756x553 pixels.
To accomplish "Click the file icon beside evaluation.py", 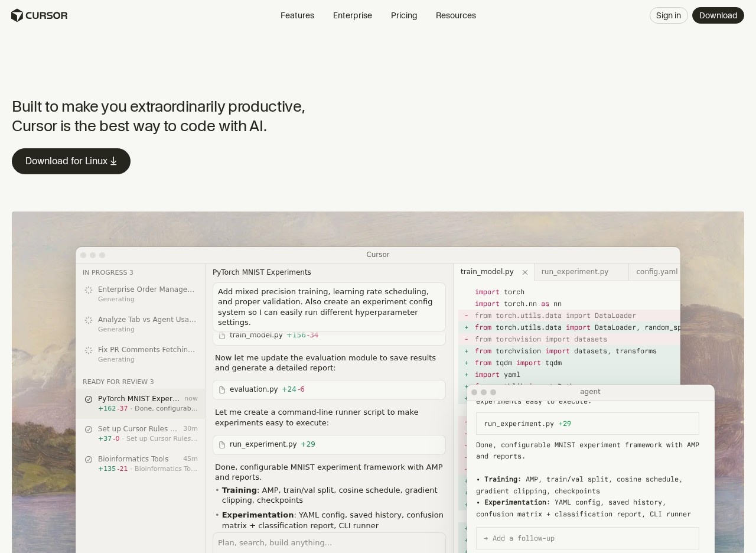I will [222, 390].
